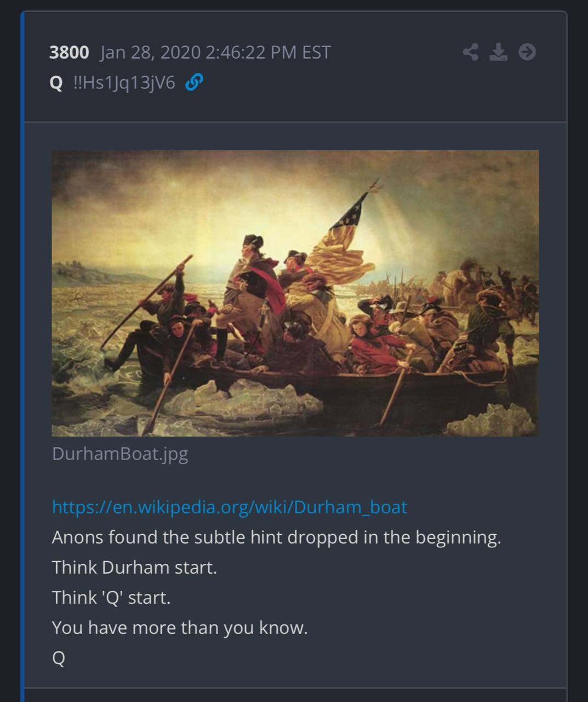588x702 pixels.
Task: Select the tripcode !!Hs1Jq13jV6
Action: pos(124,83)
